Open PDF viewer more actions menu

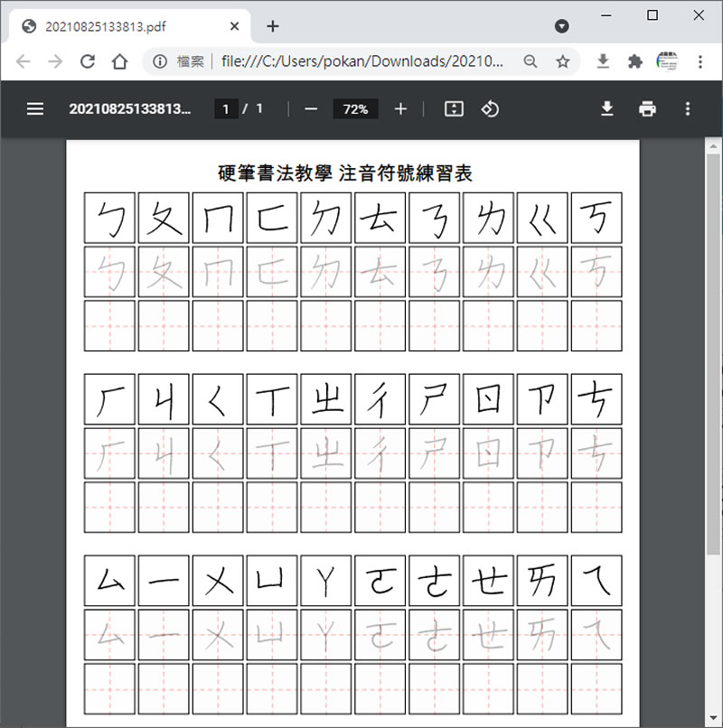coord(688,109)
